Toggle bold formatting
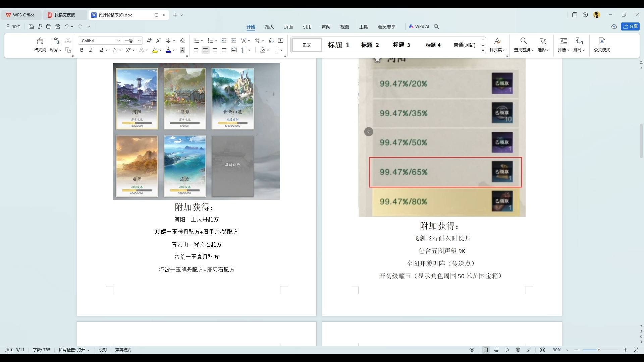 (x=82, y=50)
